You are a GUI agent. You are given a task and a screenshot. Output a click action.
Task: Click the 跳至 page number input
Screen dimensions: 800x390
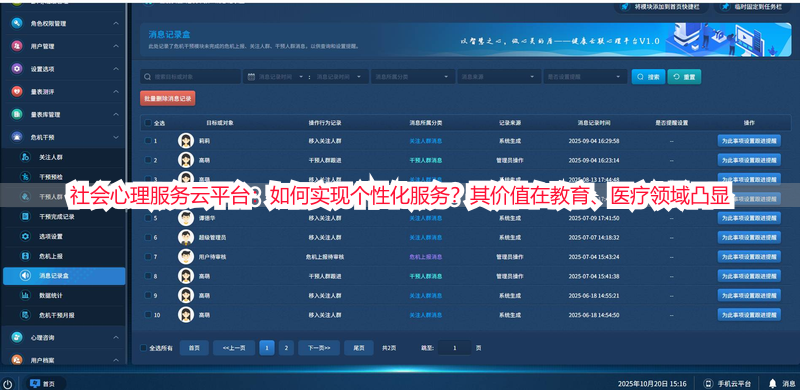(455, 348)
